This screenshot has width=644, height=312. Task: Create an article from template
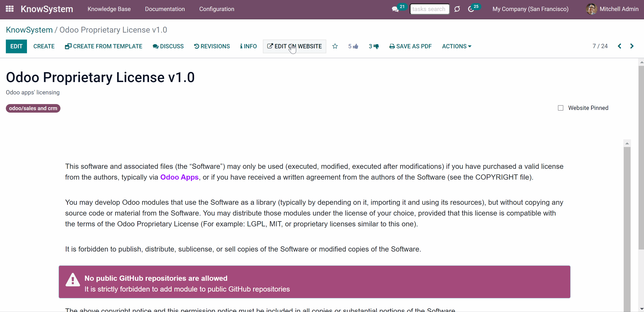[x=104, y=46]
